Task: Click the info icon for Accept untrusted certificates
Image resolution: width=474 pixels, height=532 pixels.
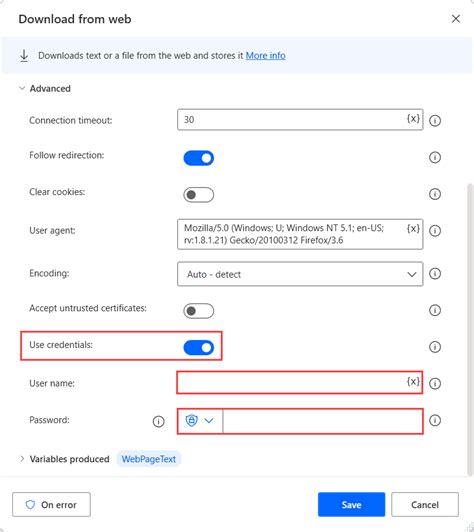Action: click(x=435, y=310)
